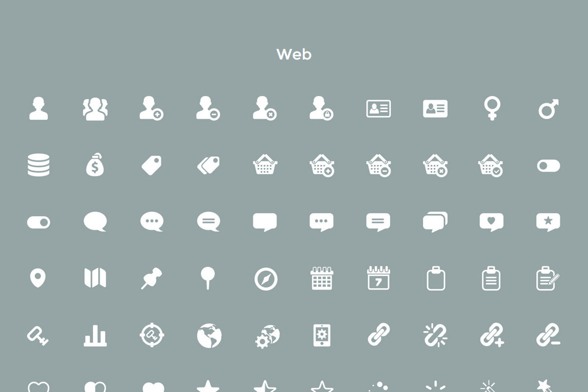Select the clipboard with pencil icon
This screenshot has height=392, width=588.
(x=548, y=278)
